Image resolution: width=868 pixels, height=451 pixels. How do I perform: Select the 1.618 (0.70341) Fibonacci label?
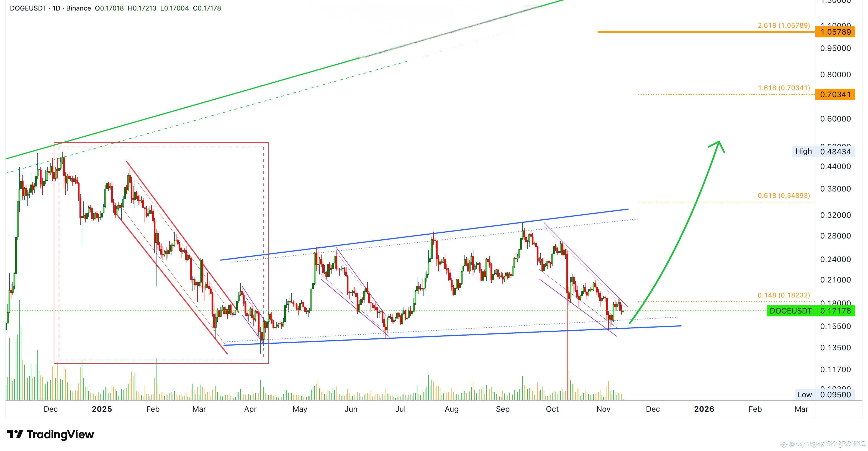coord(784,88)
